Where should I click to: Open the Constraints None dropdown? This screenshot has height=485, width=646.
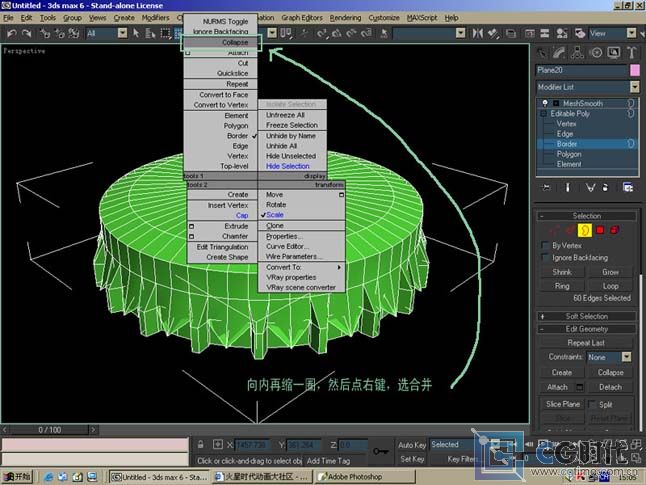tap(627, 357)
